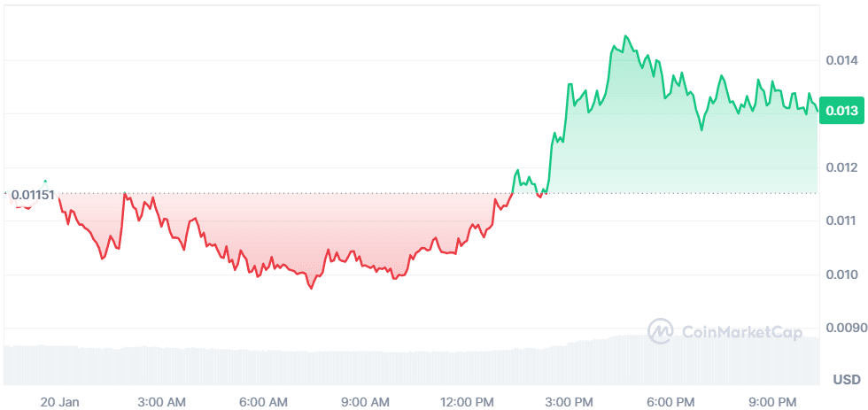Select the 20 Jan date marker

59,402
